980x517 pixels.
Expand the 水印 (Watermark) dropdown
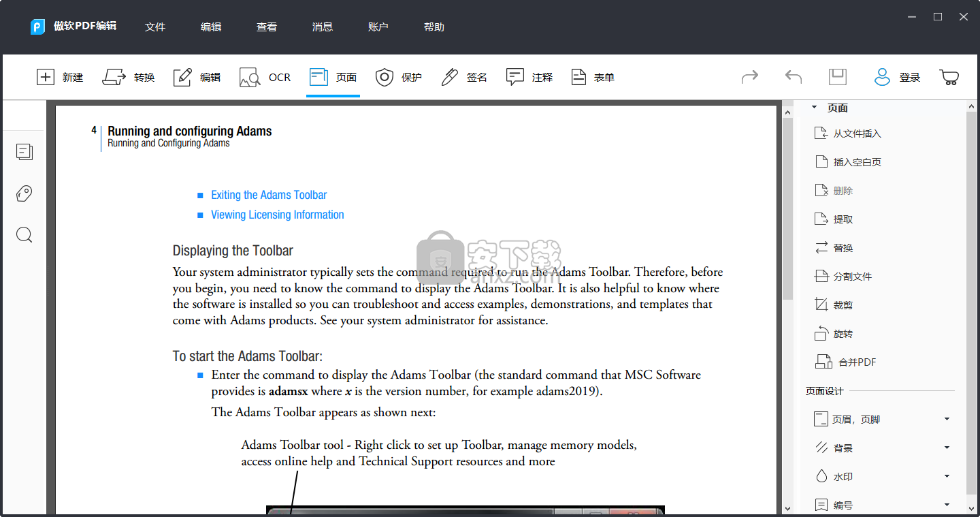(947, 477)
